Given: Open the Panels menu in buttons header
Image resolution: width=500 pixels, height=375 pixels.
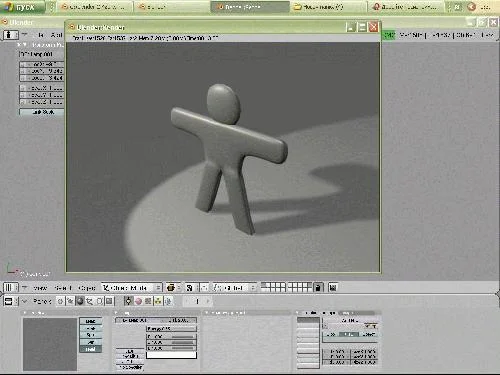Looking at the screenshot, I should point(42,301).
